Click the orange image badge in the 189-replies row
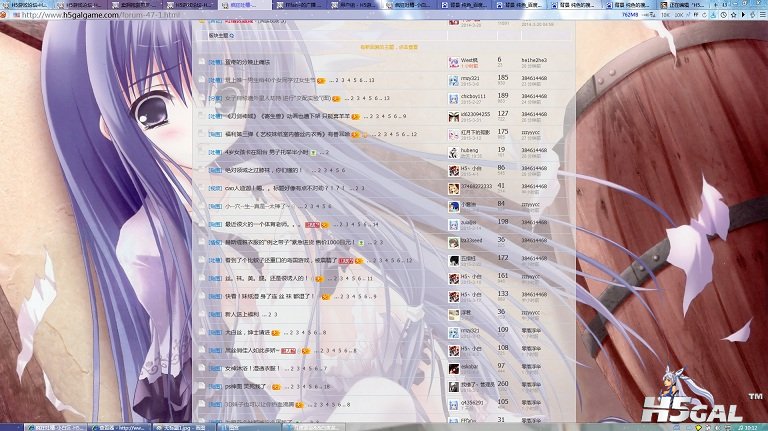Image resolution: width=768 pixels, height=431 pixels. pos(336,98)
